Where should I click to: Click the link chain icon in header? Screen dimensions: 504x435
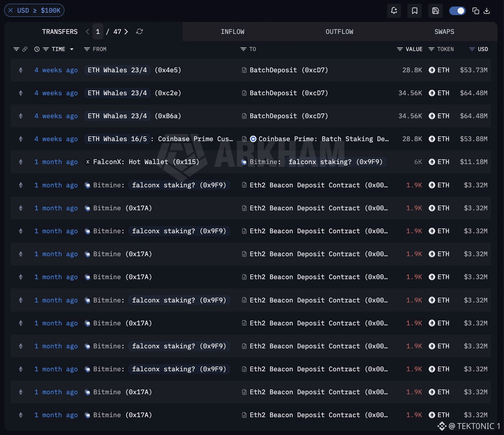point(25,49)
